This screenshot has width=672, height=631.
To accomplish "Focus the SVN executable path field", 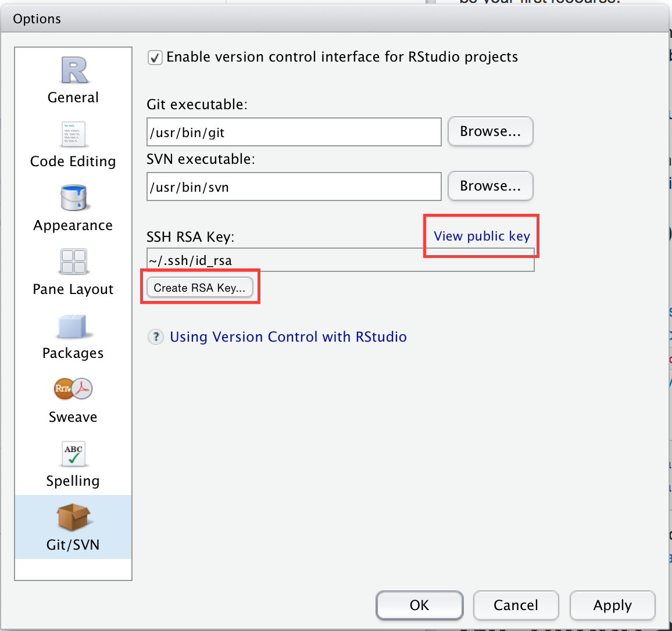I will click(294, 187).
